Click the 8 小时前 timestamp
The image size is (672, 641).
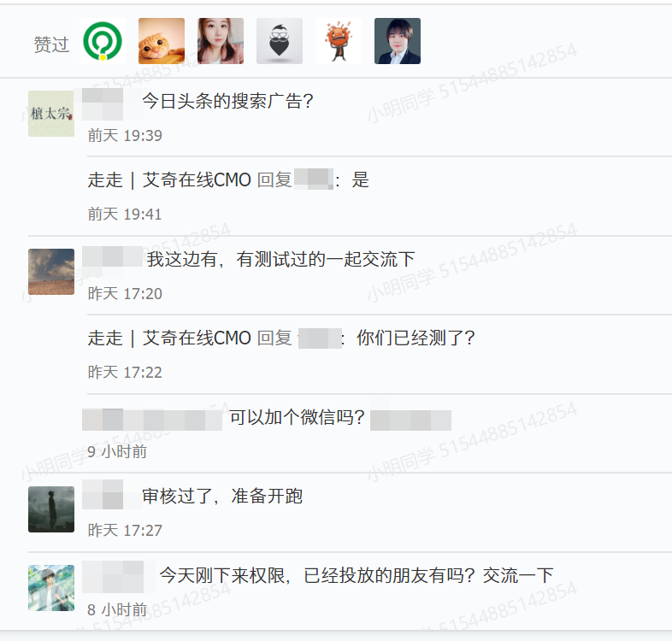click(x=117, y=609)
